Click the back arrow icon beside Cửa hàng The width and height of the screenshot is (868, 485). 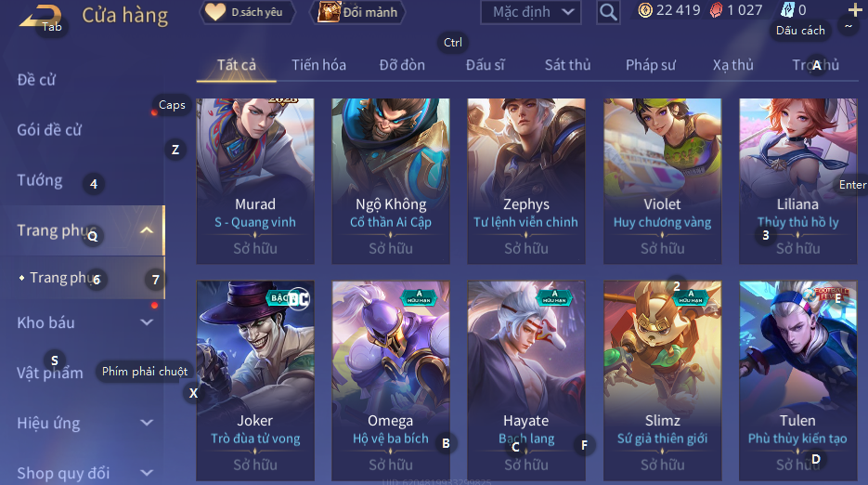pyautogui.click(x=40, y=16)
